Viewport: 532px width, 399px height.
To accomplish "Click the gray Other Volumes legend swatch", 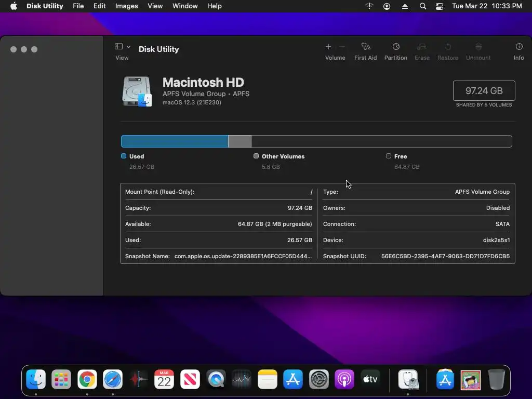I will tap(256, 156).
